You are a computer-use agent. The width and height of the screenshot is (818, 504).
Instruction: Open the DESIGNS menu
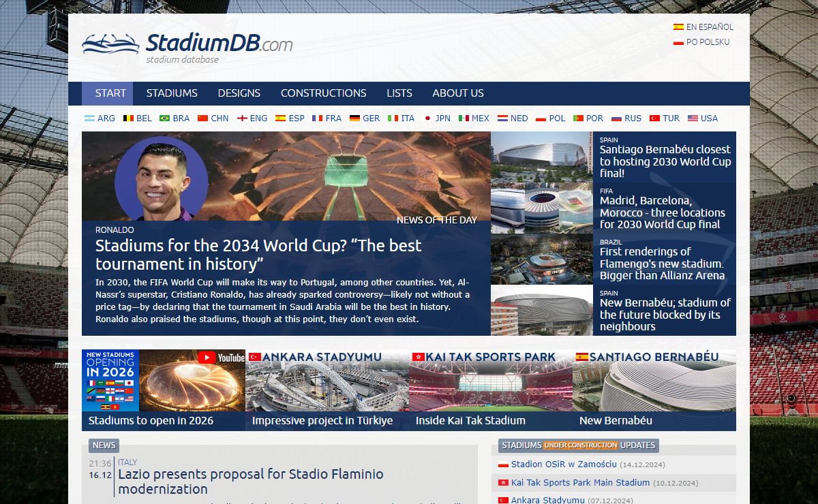tap(239, 93)
